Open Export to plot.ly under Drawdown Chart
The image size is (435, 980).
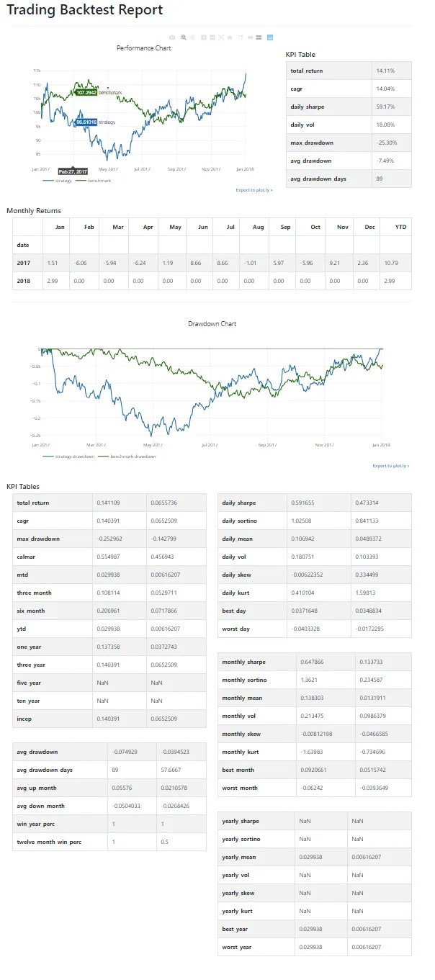pyautogui.click(x=391, y=466)
